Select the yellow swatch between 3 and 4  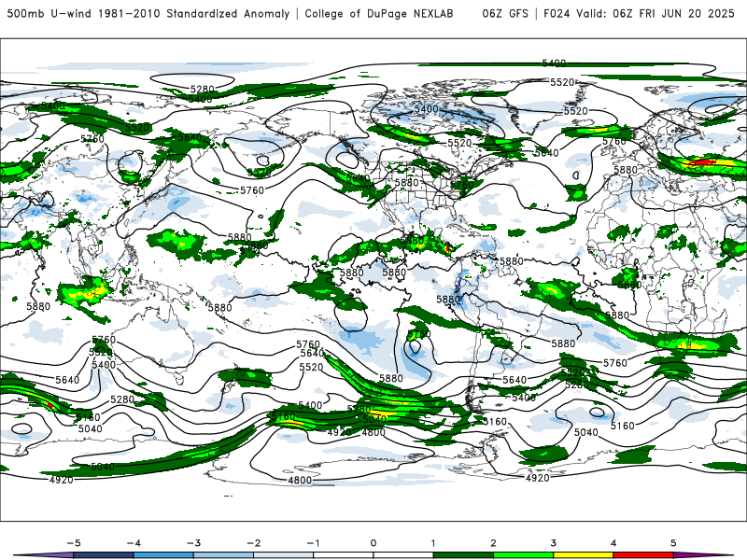pos(583,555)
